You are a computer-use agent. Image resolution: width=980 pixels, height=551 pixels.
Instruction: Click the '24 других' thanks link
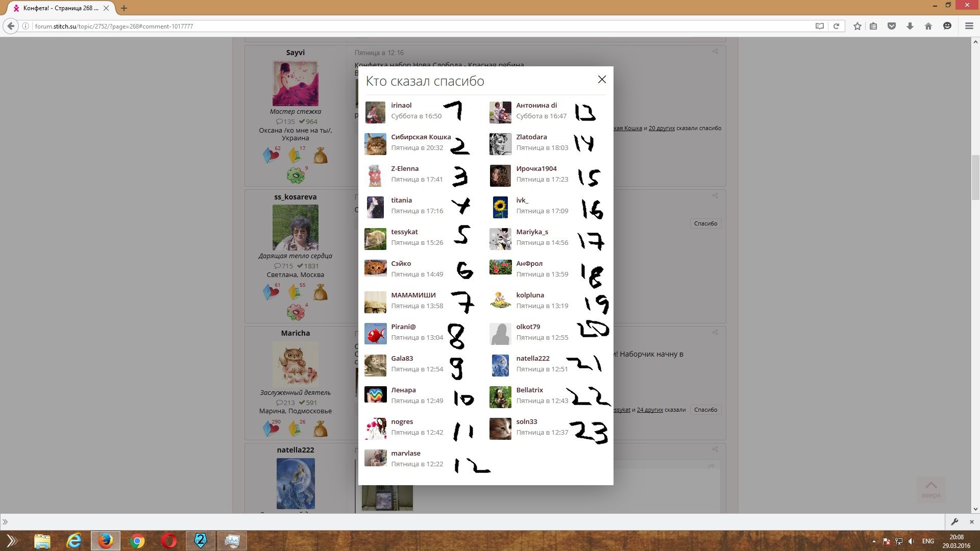650,410
